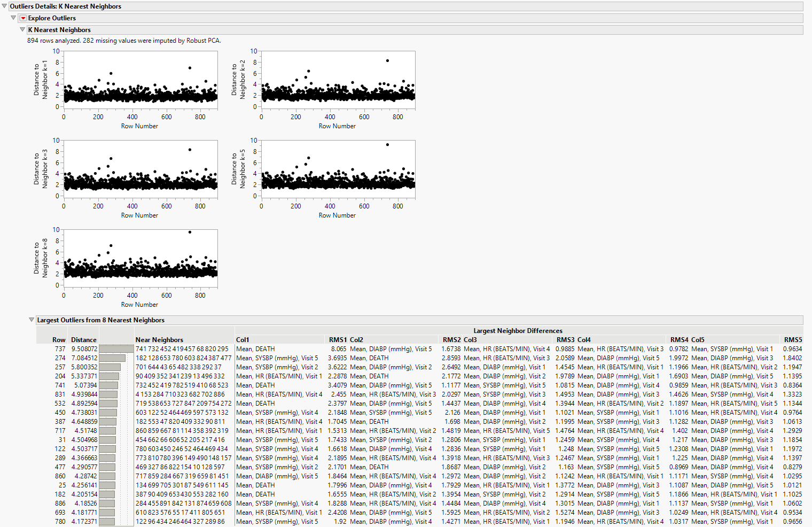
Task: Collapse the Largest Outliers from 8 Nearest Neighbors table
Action: [32, 320]
